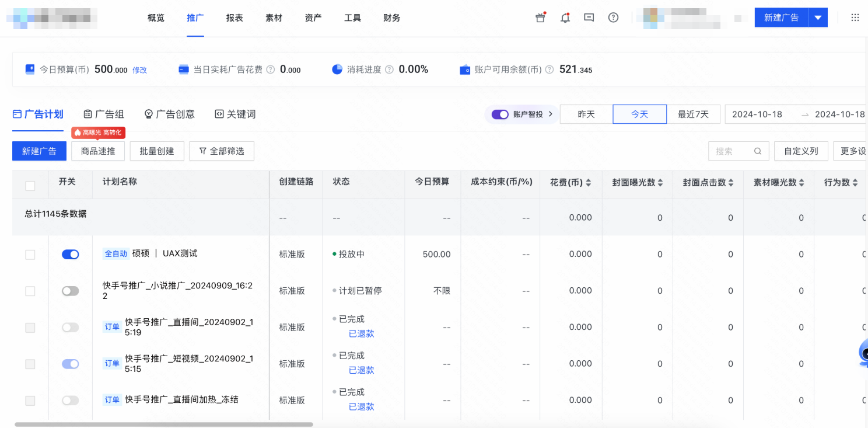868x428 pixels.
Task: Click the 高曝光高转化 flame badge
Action: point(97,133)
